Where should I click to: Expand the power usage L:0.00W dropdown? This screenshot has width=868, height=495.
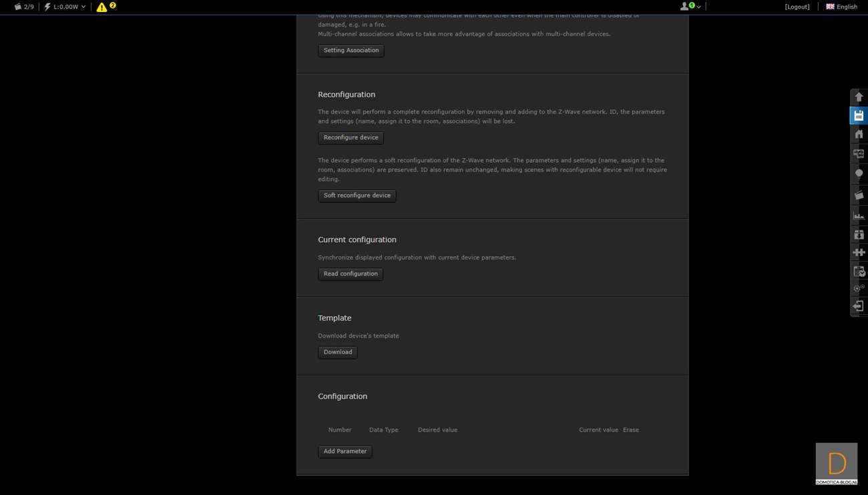tap(65, 7)
